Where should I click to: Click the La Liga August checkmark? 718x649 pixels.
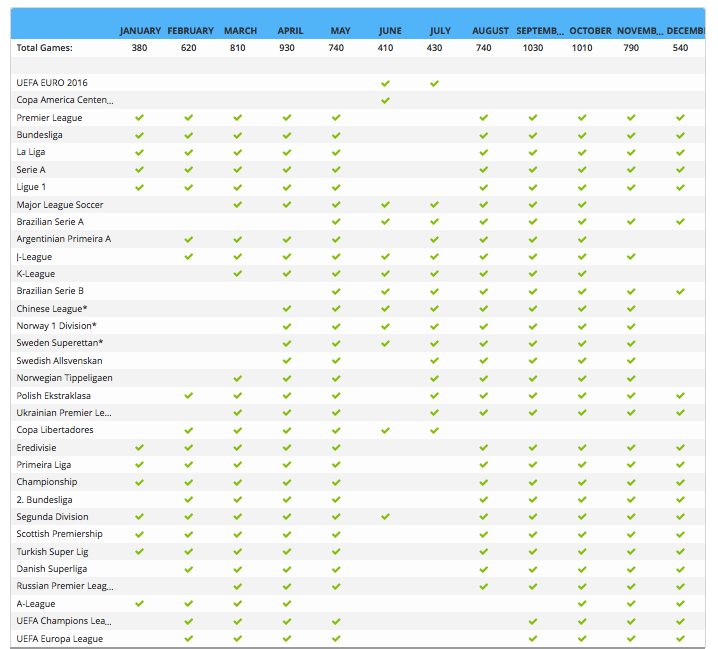(484, 153)
